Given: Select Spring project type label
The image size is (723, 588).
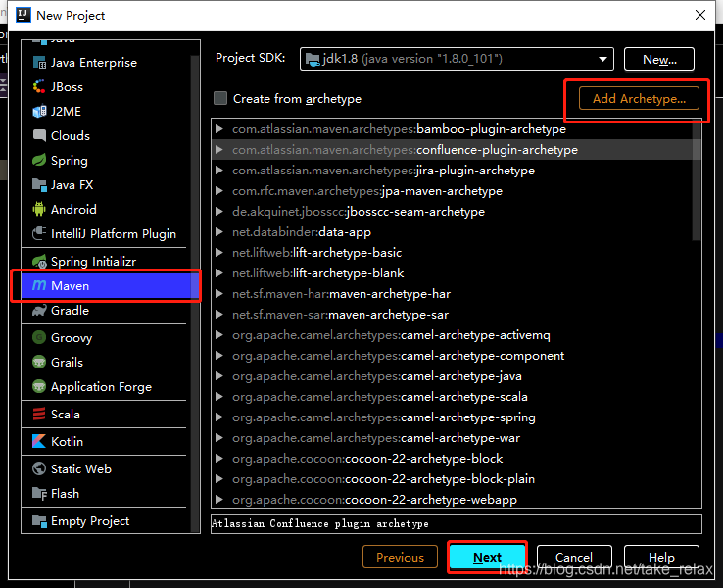Looking at the screenshot, I should [x=70, y=161].
